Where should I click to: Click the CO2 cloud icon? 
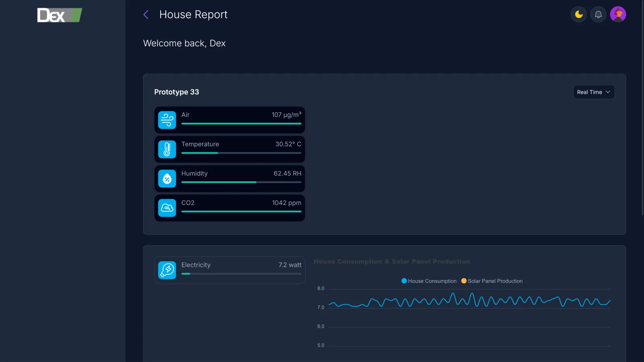coord(167,208)
